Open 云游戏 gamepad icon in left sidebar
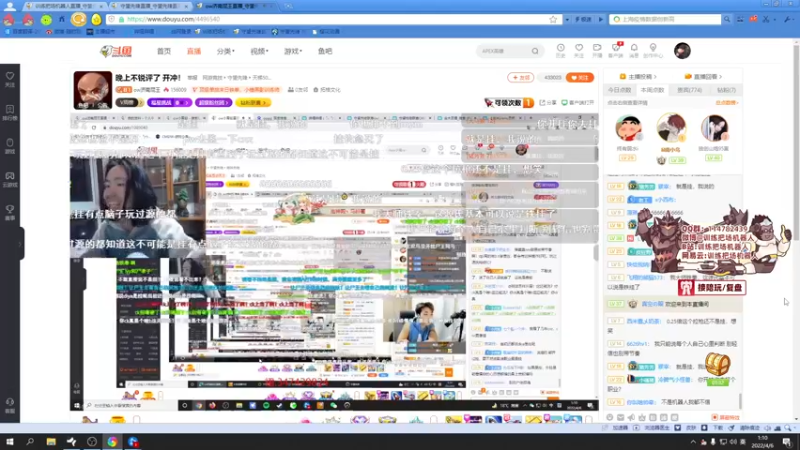Image resolution: width=800 pixels, height=450 pixels. 10,179
